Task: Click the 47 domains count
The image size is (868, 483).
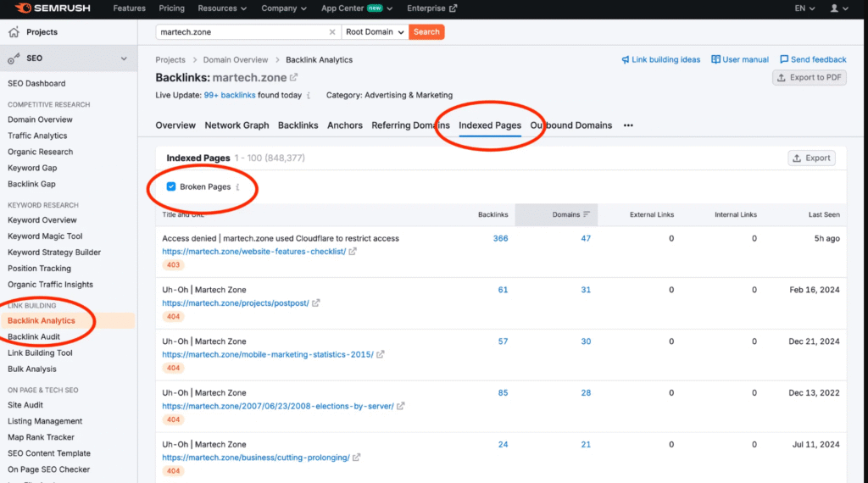Action: [x=586, y=238]
